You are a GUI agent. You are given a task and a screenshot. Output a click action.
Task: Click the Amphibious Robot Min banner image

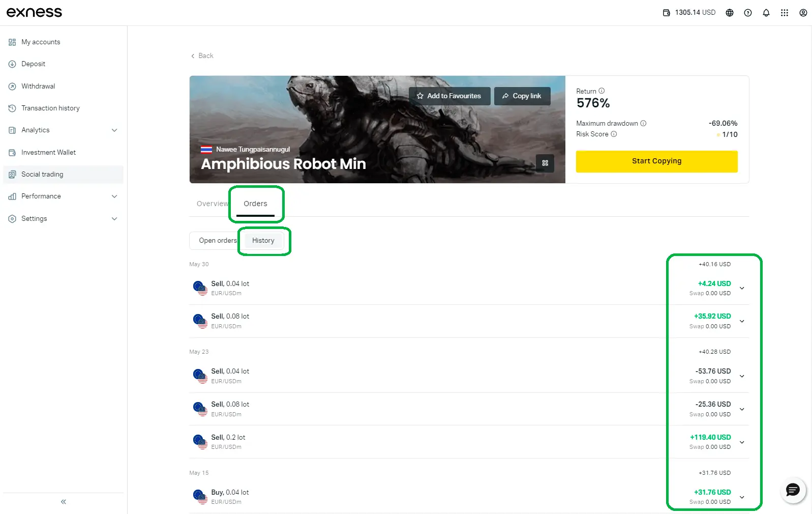coord(377,129)
